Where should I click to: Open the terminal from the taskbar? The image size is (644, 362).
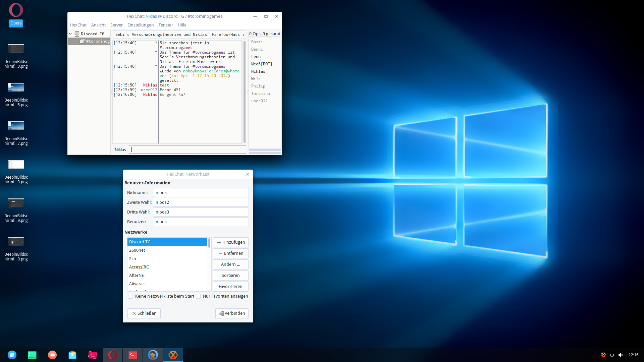pos(133,355)
